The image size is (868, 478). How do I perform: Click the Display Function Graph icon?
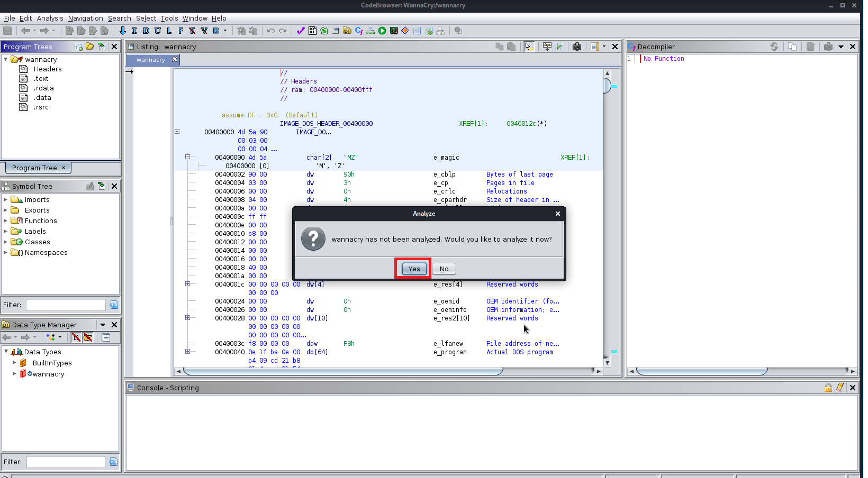[370, 31]
